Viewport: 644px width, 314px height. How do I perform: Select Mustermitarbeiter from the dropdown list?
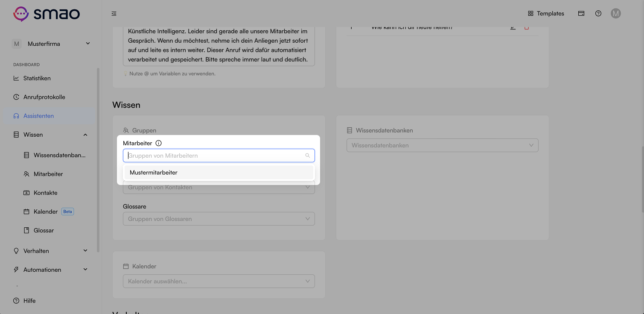click(219, 173)
